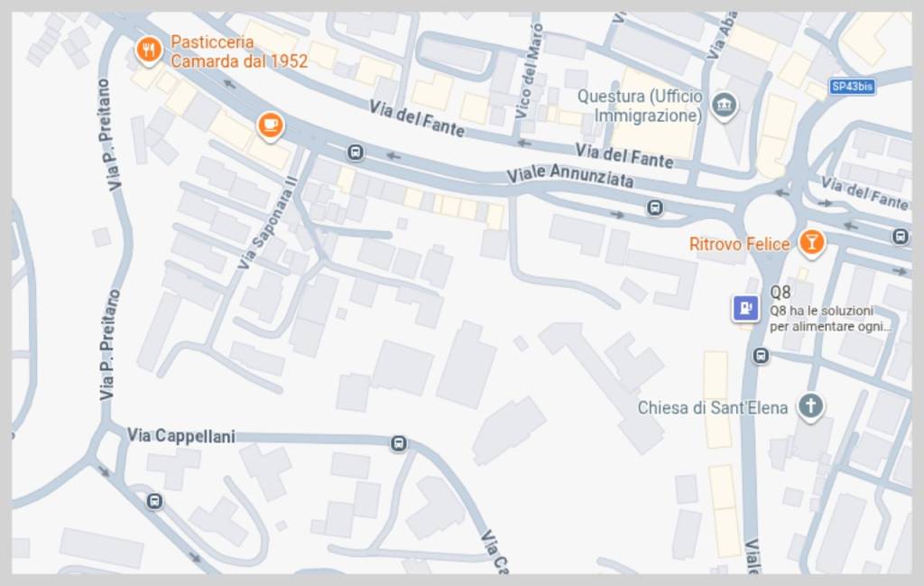Open the Chiesa di Sant'Elena text label
Viewport: 924px width, 586px height.
tap(713, 407)
